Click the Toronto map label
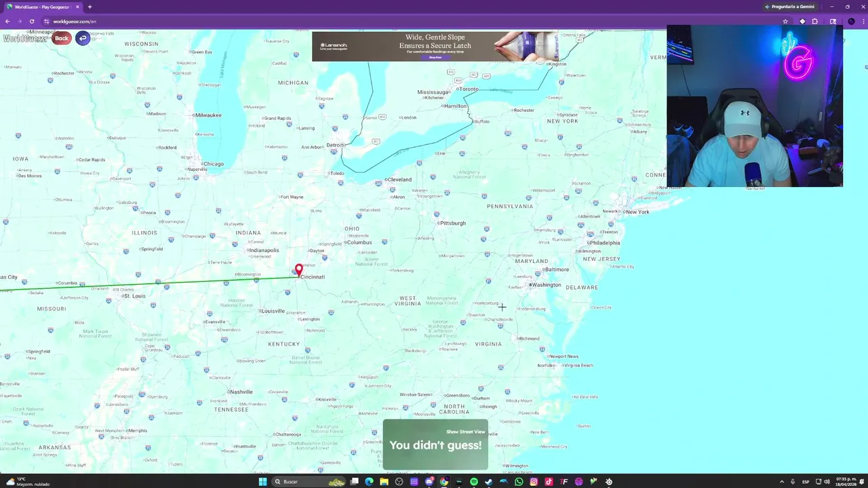The image size is (868, 488). (468, 89)
